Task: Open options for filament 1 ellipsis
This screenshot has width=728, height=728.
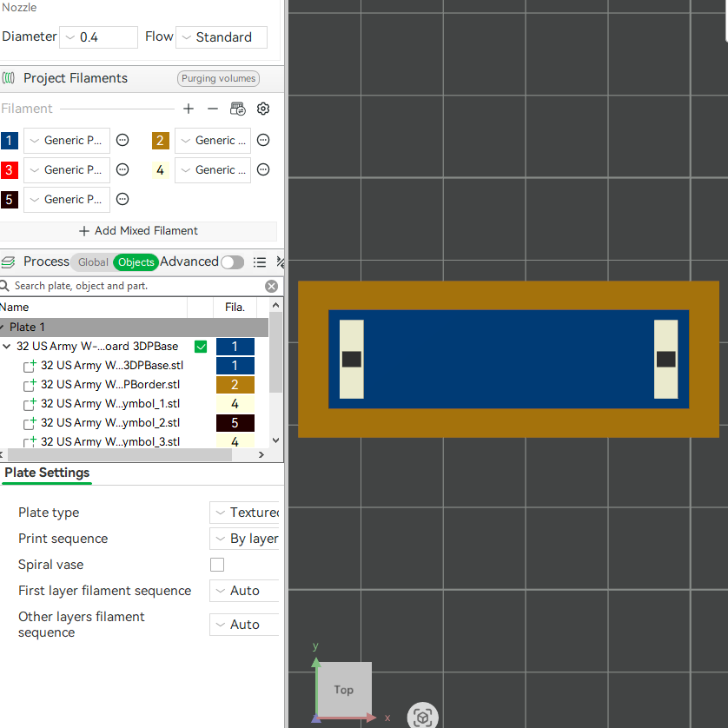Action: (122, 140)
